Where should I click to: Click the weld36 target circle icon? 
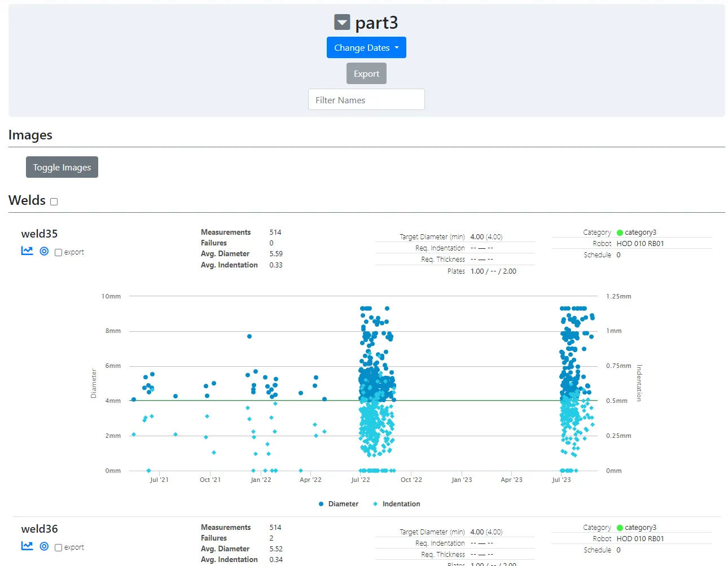[44, 546]
